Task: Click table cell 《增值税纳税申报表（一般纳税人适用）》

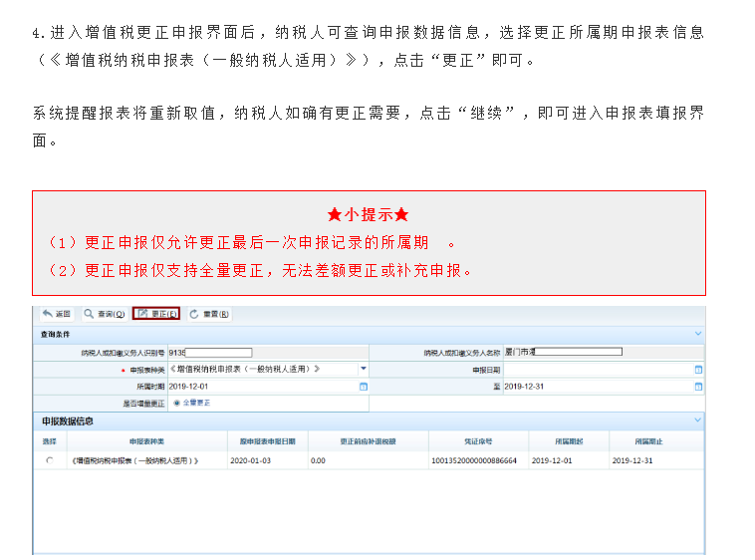Action: tap(134, 460)
